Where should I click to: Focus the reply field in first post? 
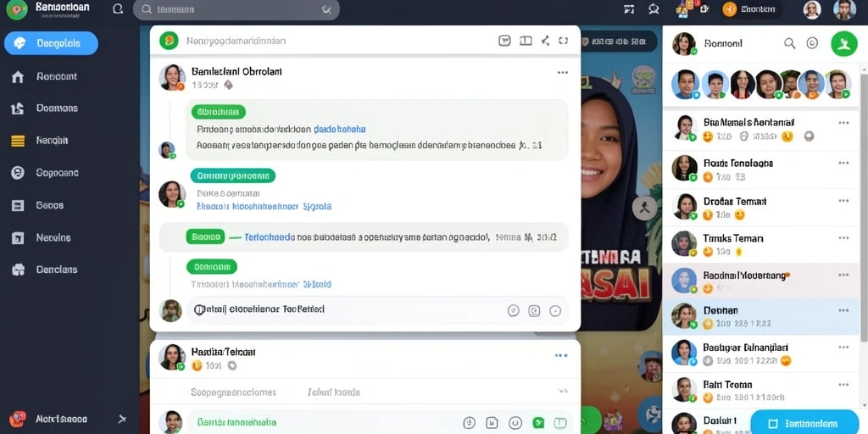378,310
